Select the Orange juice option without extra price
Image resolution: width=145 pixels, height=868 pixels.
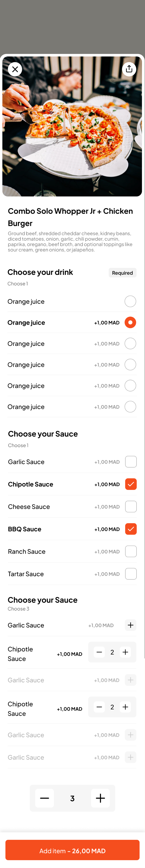coord(130,302)
